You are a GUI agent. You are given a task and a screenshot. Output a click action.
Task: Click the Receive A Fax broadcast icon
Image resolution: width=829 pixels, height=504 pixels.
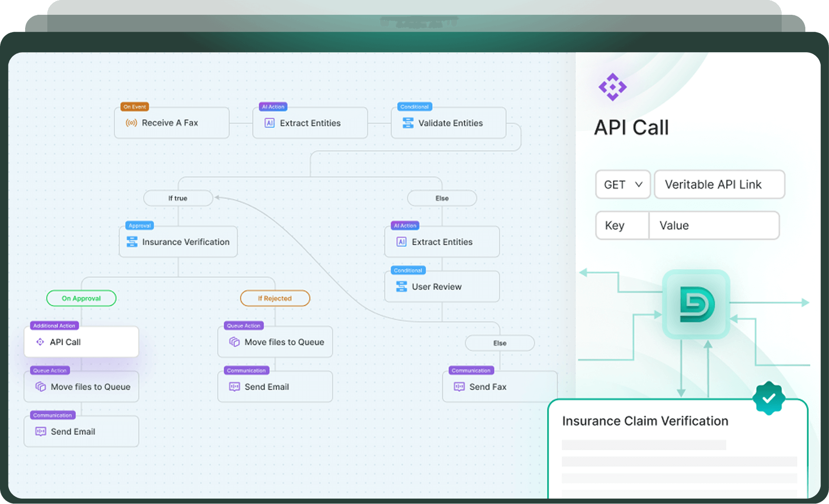(x=131, y=123)
